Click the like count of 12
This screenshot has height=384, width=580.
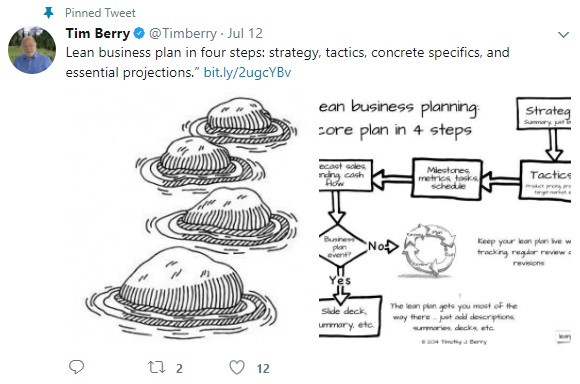pyautogui.click(x=263, y=368)
